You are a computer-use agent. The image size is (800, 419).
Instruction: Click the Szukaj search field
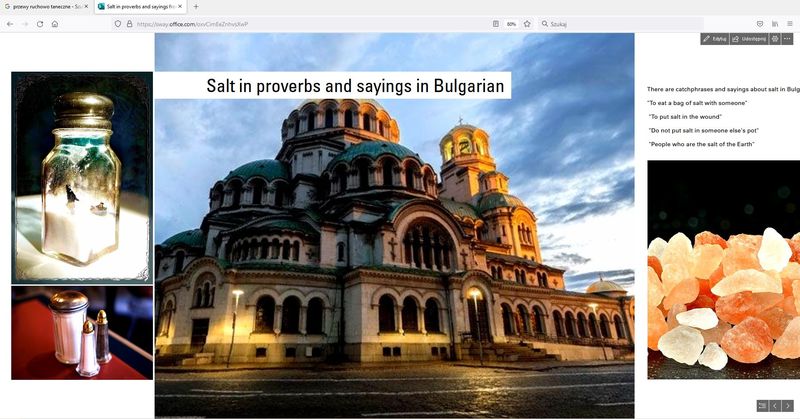click(621, 24)
